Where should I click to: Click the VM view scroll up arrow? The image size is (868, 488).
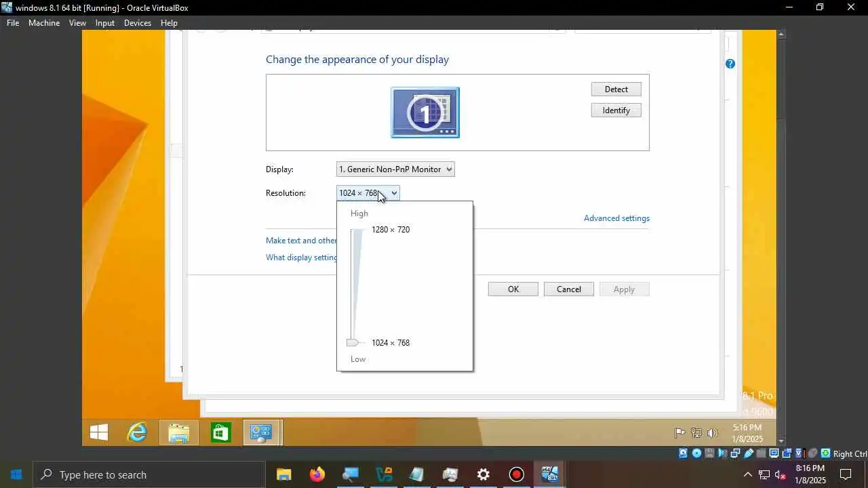(x=781, y=34)
